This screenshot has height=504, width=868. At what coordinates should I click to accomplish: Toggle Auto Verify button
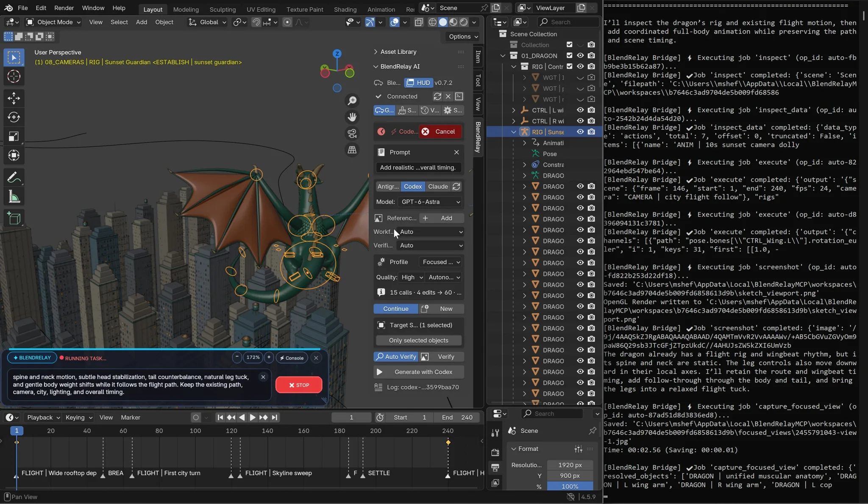point(396,357)
